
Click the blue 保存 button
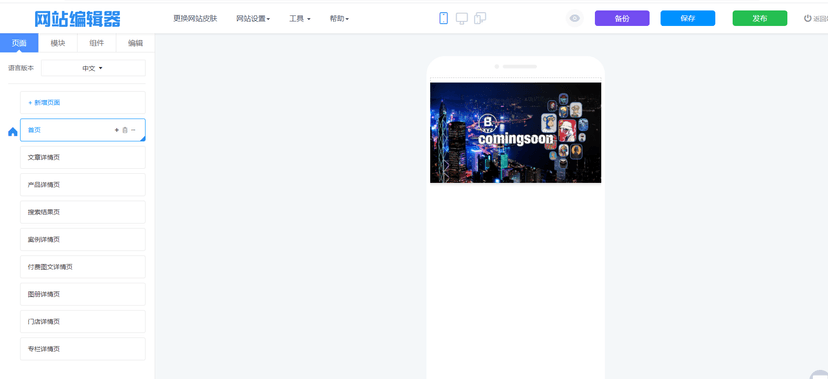(688, 18)
